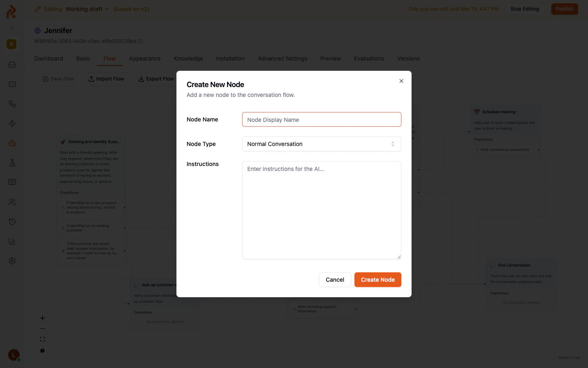Select the lightning automations icon
Screen dimensions: 588x368
point(12,123)
